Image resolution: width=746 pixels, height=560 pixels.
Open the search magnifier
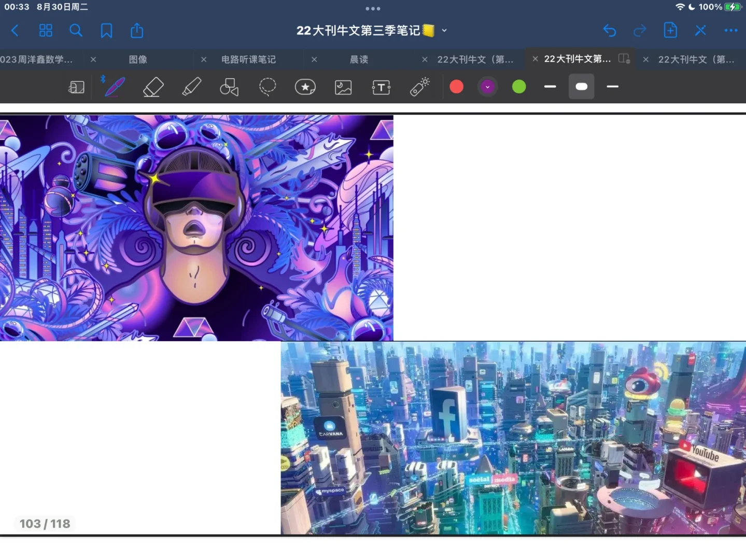coord(76,31)
